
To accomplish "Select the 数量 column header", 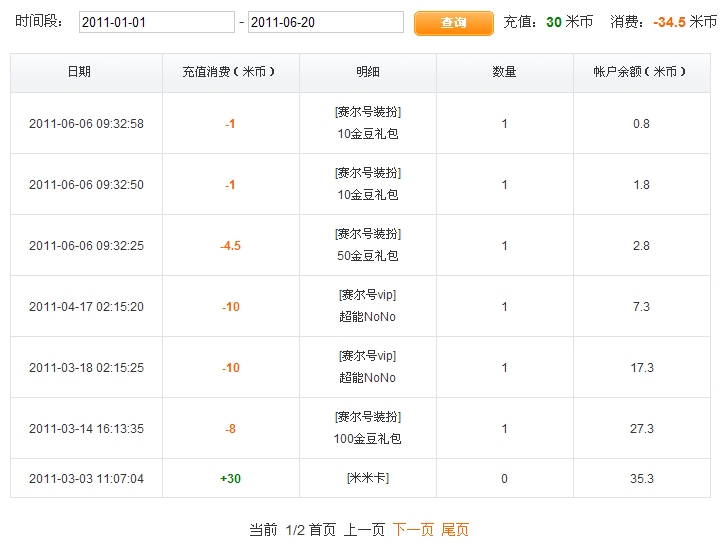I will 505,73.
